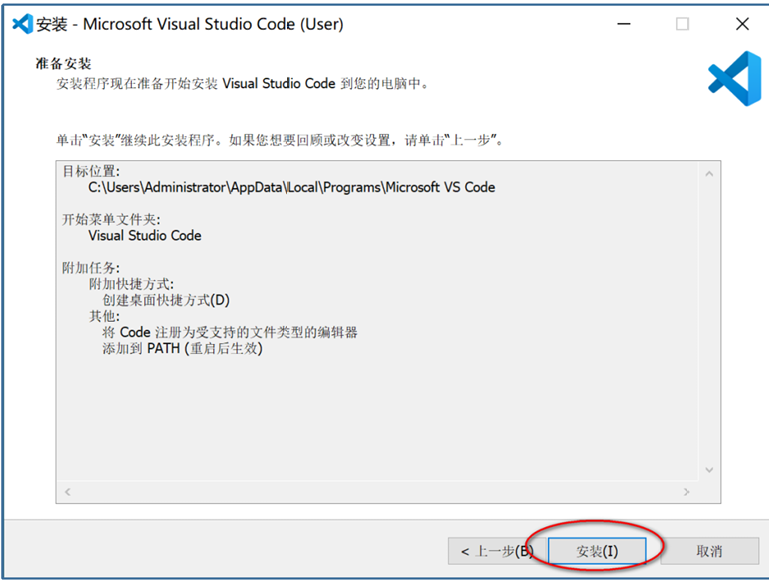Click the horizontal scroll right arrow
The image size is (769, 581).
(686, 491)
